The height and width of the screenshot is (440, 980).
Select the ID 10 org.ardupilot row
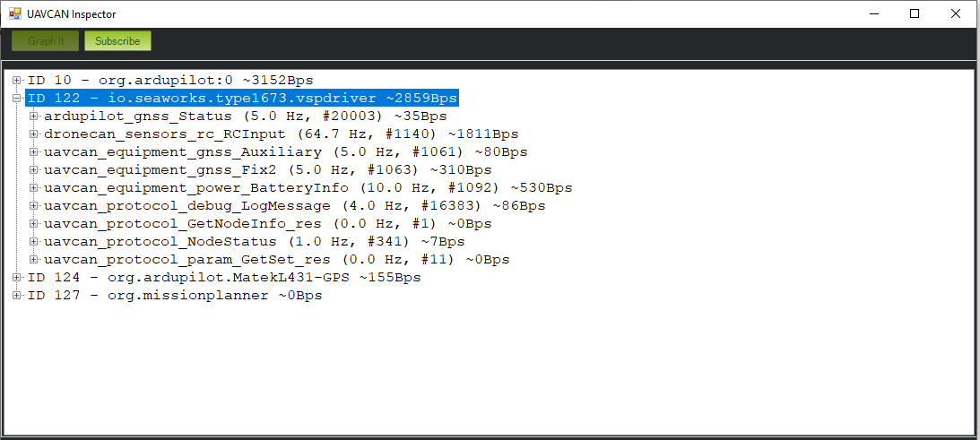(x=170, y=80)
